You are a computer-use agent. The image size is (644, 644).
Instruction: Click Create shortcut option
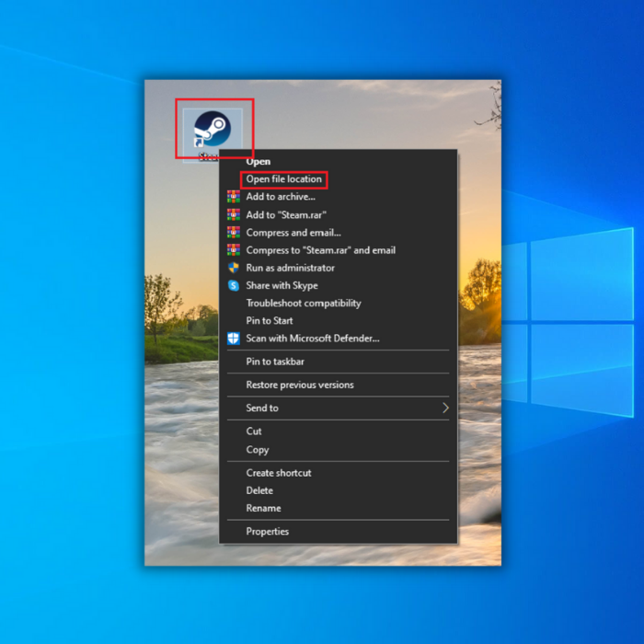coord(278,473)
